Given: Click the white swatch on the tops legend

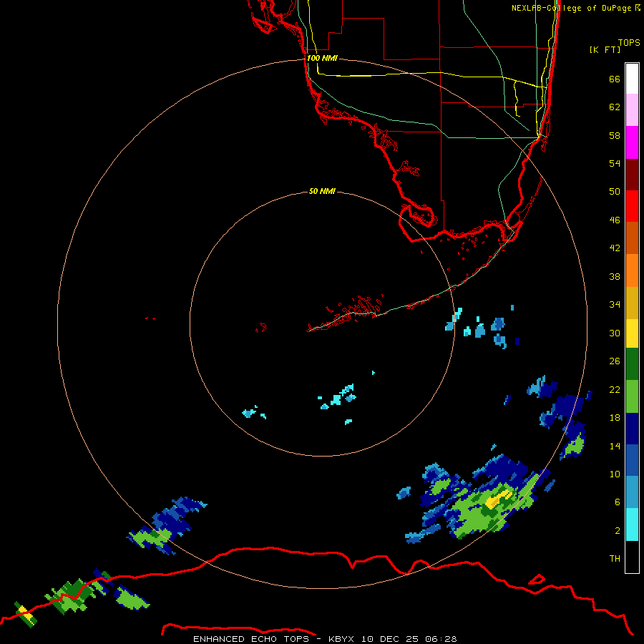Looking at the screenshot, I should [x=632, y=79].
